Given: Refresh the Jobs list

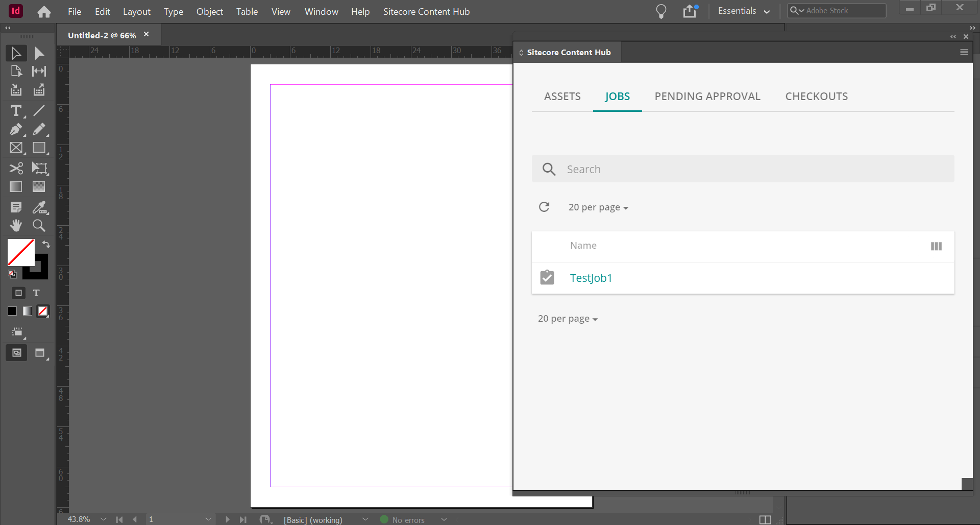Looking at the screenshot, I should point(544,206).
